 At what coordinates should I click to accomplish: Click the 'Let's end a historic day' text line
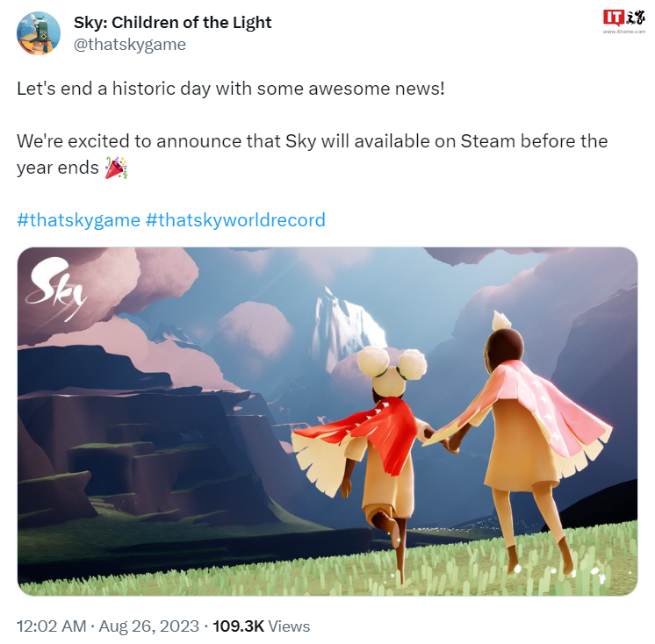[231, 89]
